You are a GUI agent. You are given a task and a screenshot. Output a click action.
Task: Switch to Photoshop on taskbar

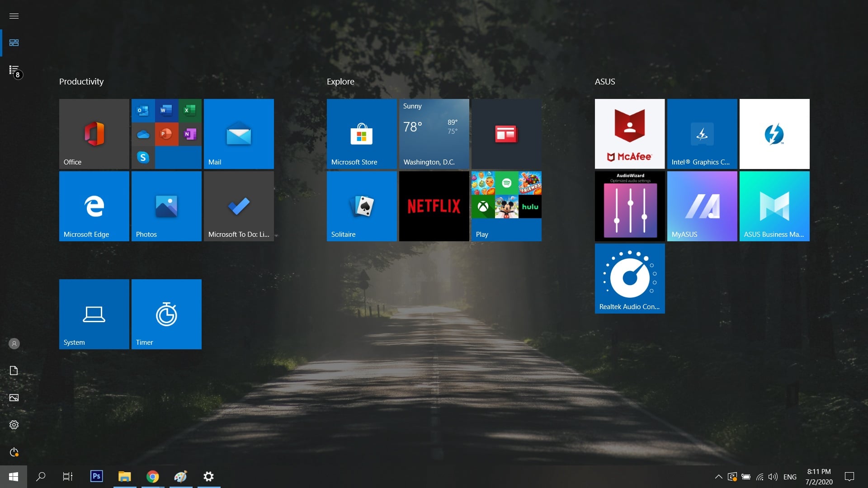pyautogui.click(x=96, y=477)
